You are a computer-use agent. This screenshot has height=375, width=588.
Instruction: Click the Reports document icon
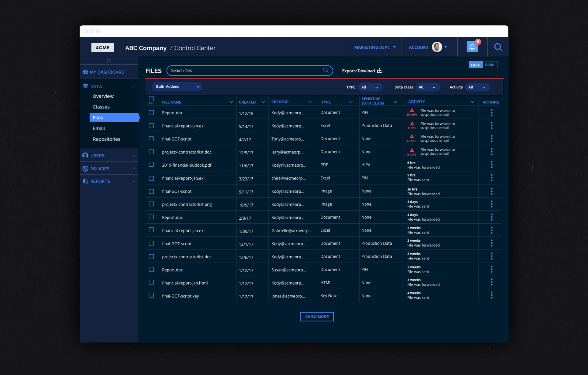point(85,181)
